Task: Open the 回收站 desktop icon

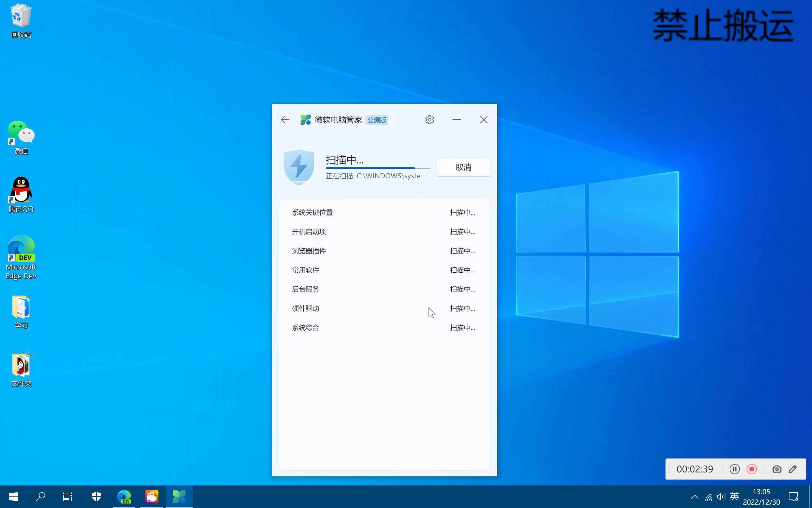Action: pyautogui.click(x=21, y=21)
